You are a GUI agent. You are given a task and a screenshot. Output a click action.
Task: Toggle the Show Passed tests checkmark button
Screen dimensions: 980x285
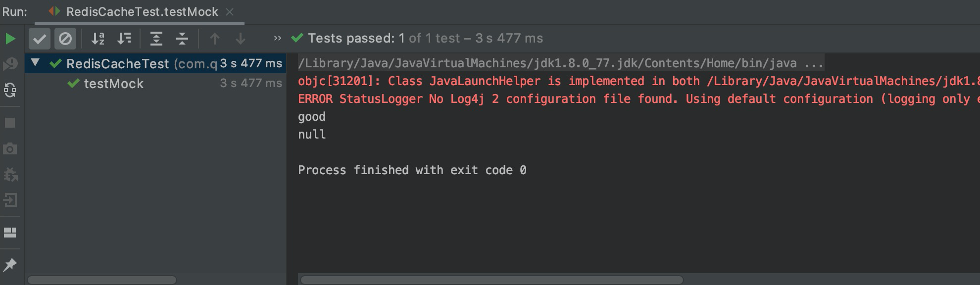click(40, 39)
